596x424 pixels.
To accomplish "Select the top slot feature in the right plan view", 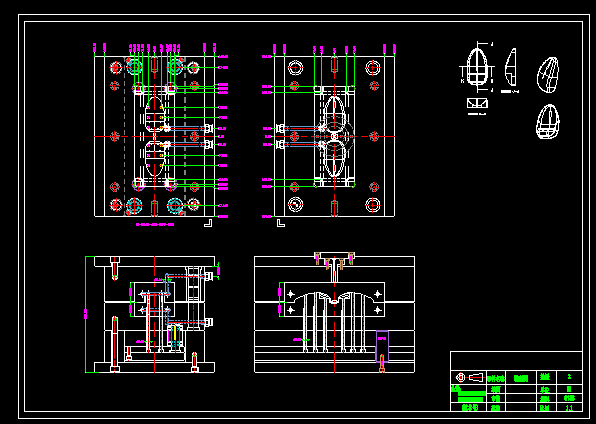I will pyautogui.click(x=334, y=64).
